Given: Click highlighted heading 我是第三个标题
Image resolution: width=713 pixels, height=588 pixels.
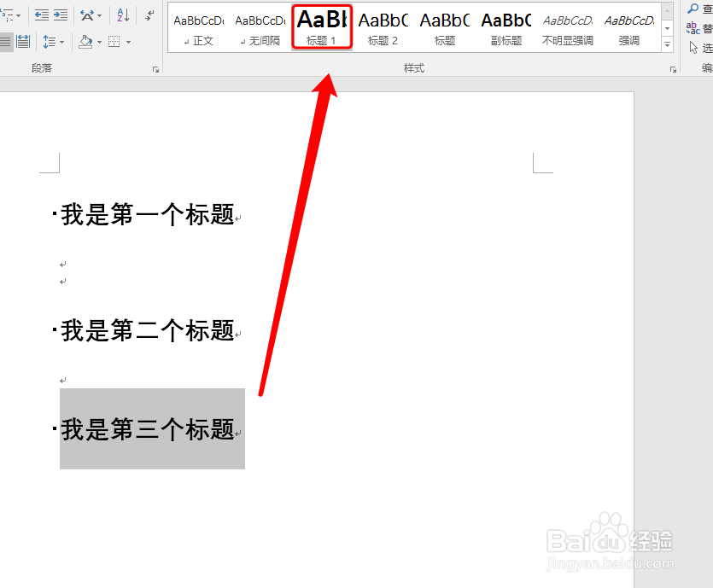Looking at the screenshot, I should 148,429.
